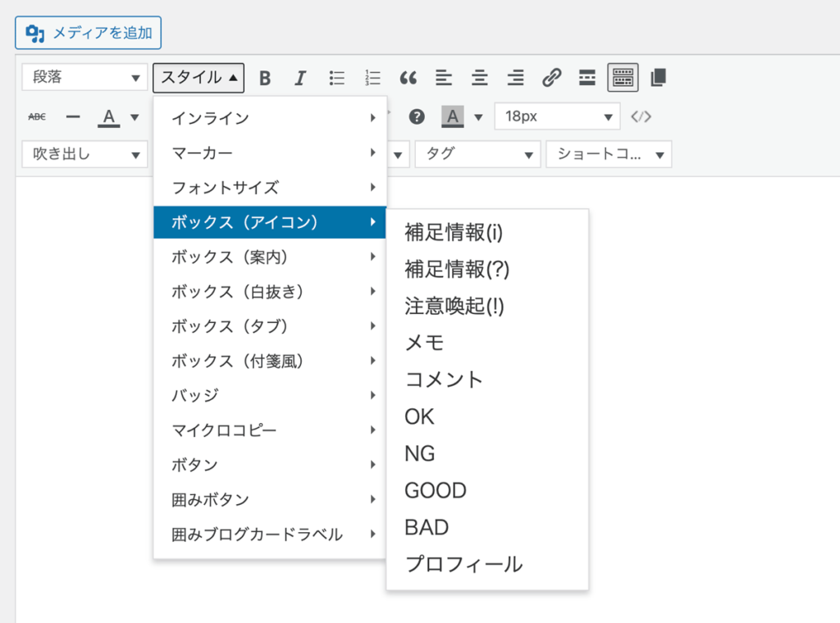The height and width of the screenshot is (623, 840).
Task: Align text left
Action: pyautogui.click(x=444, y=78)
